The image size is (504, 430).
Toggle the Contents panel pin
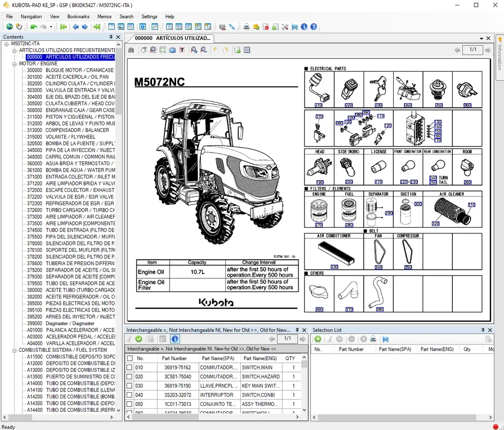(x=111, y=37)
